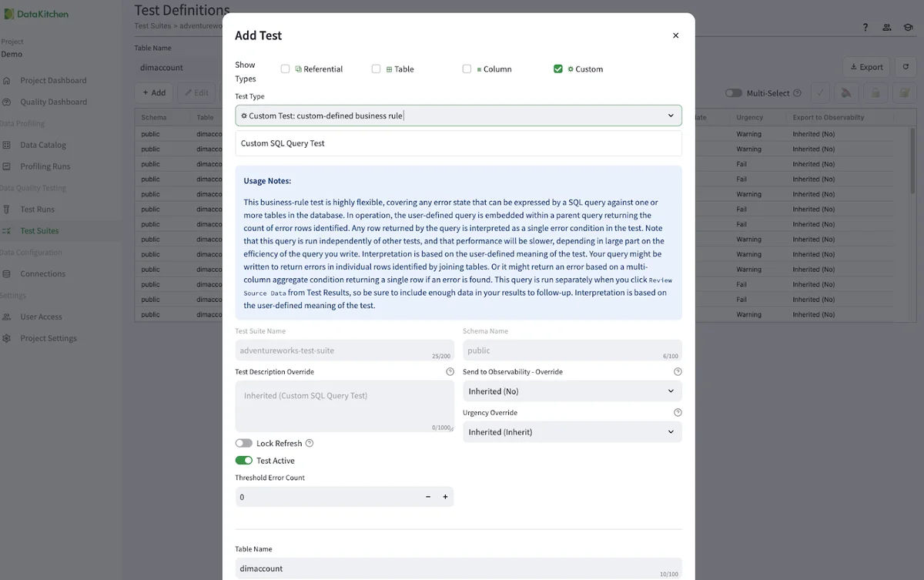Viewport: 924px width, 580px height.
Task: Click the help question mark icon in header
Action: point(865,28)
